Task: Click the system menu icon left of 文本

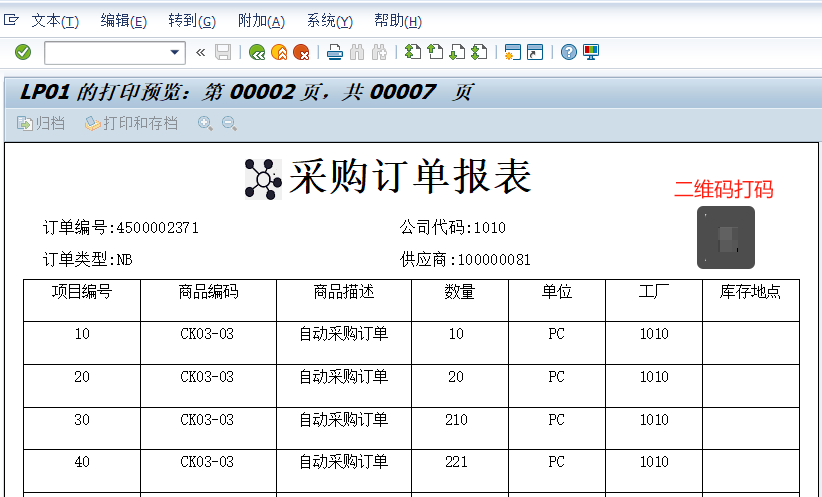Action: [x=11, y=20]
